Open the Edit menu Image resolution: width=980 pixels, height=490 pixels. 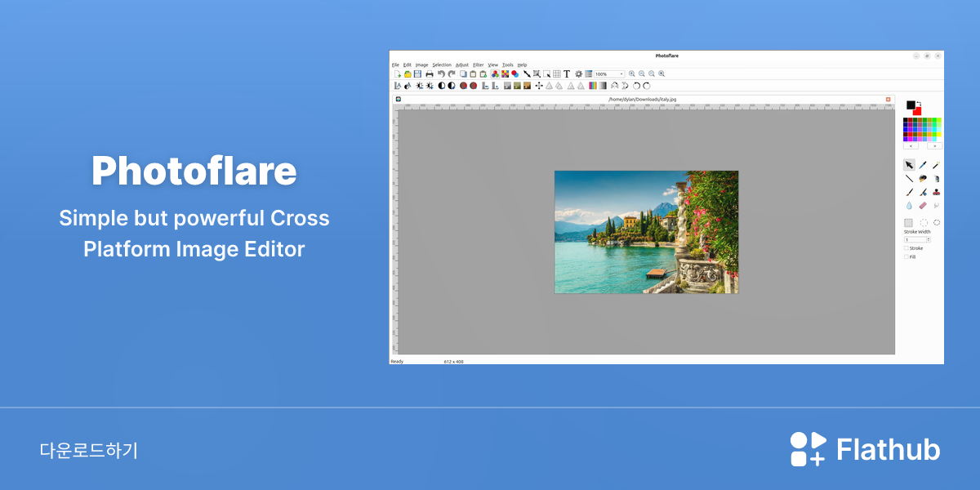pyautogui.click(x=407, y=65)
